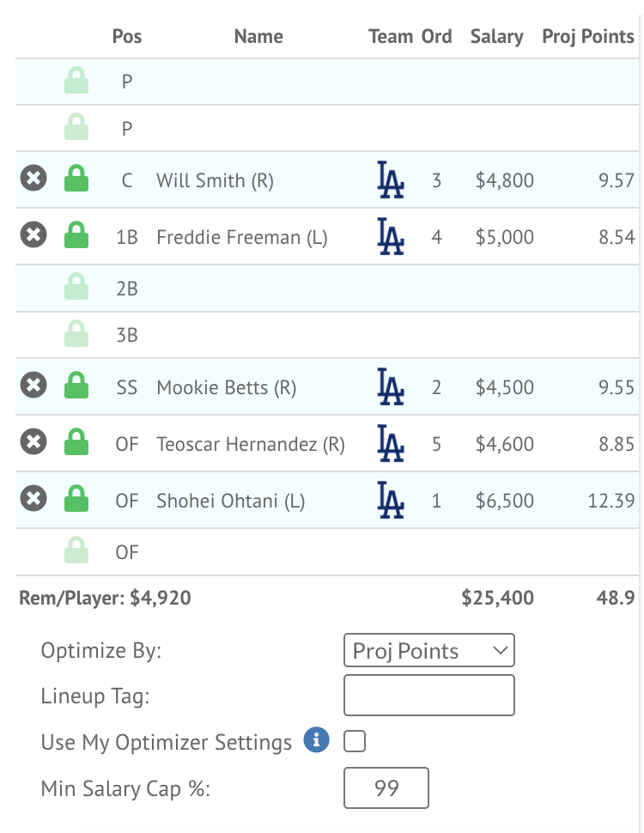Sort by the Salary column header
Viewport: 644px width, 833px height.
point(497,37)
